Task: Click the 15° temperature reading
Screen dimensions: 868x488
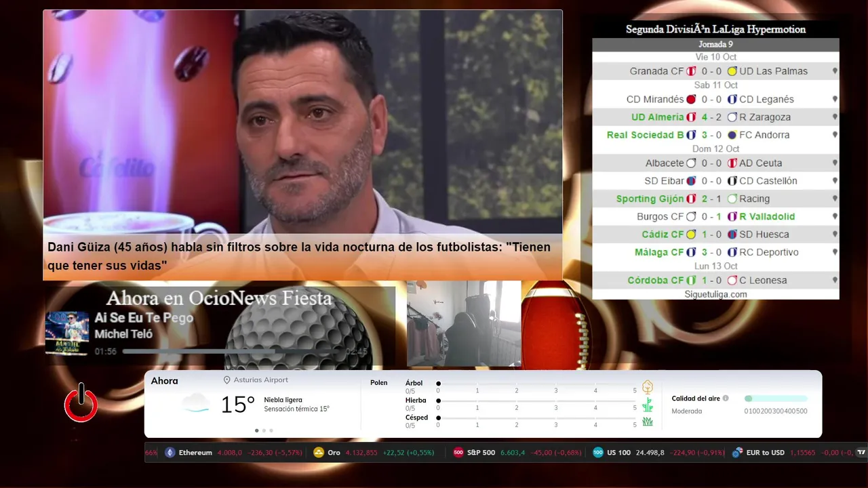Action: click(x=237, y=405)
